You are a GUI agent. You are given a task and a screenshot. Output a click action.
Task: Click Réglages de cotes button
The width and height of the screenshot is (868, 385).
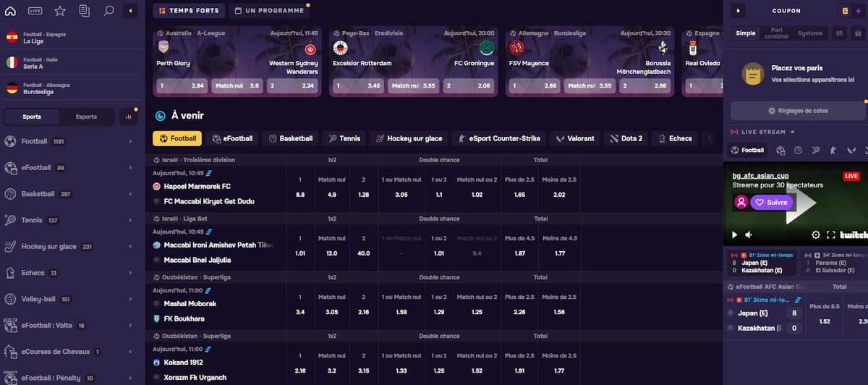[x=798, y=111]
